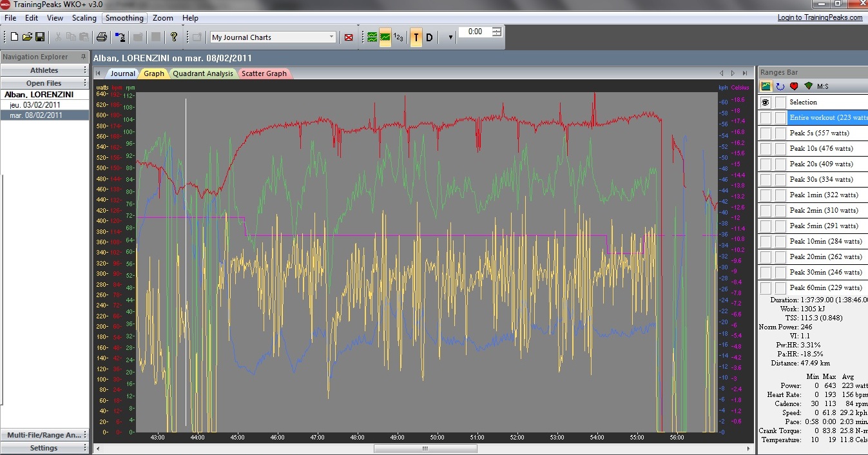868x455 pixels.
Task: Click the Cut scissors icon
Action: (x=58, y=37)
